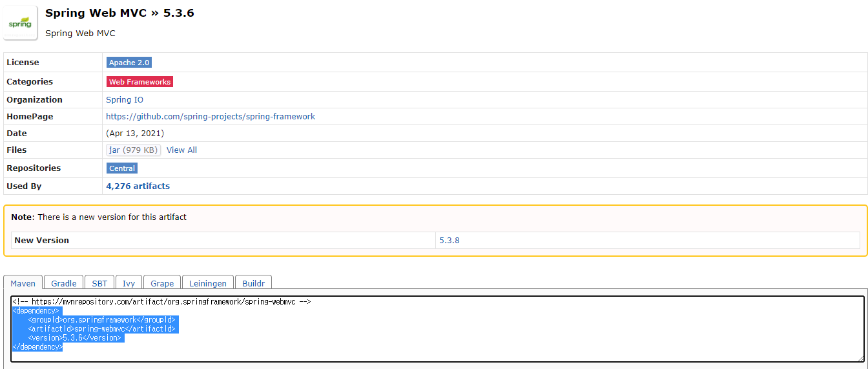Screen dimensions: 868x369
Task: Open the Apache 2.0 license tag
Action: click(x=129, y=63)
